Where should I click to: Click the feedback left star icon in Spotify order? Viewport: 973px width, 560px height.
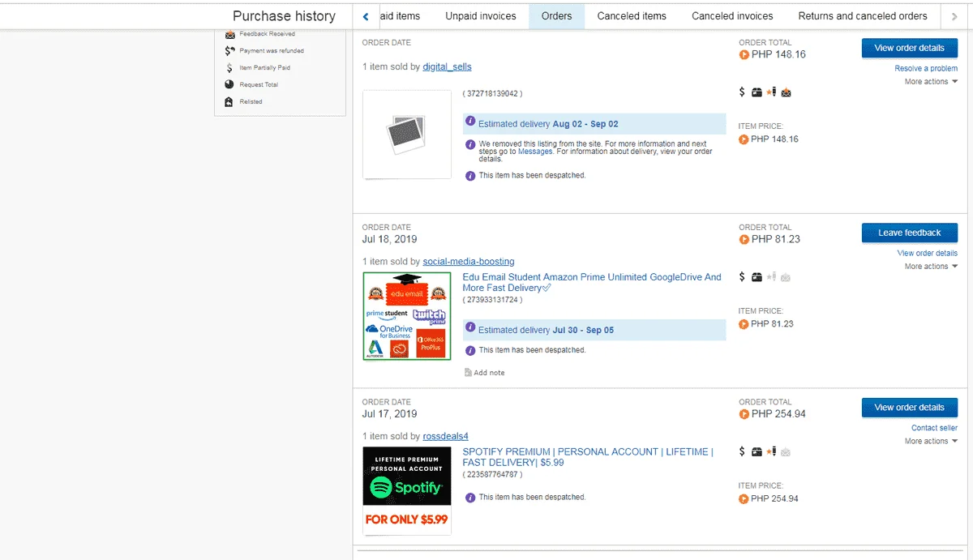771,451
